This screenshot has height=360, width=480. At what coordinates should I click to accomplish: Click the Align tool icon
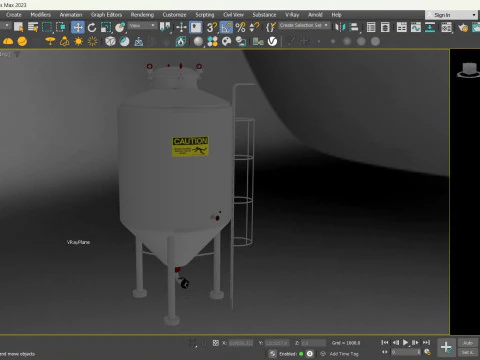coord(354,27)
